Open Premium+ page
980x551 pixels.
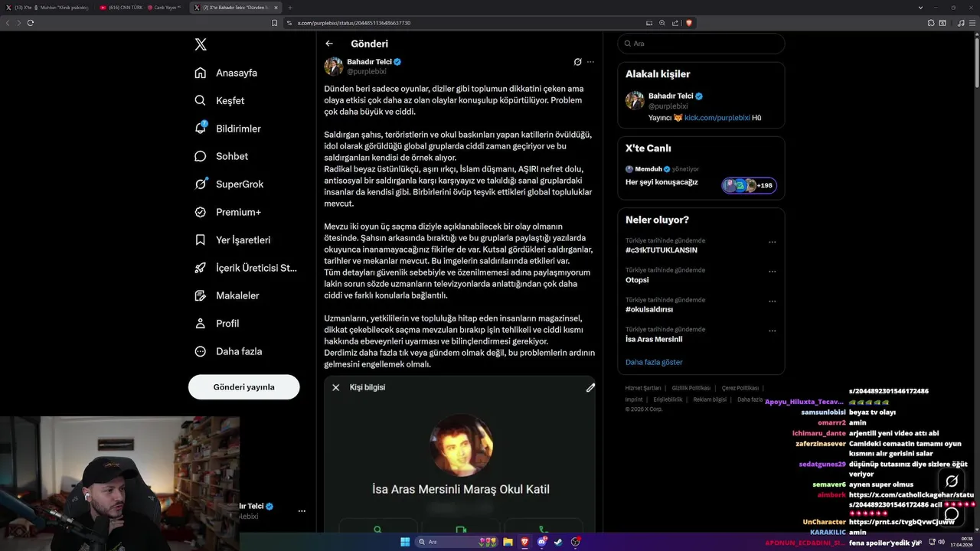(227, 212)
